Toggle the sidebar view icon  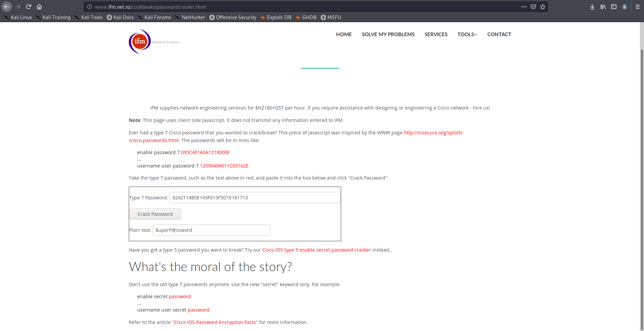(x=614, y=7)
